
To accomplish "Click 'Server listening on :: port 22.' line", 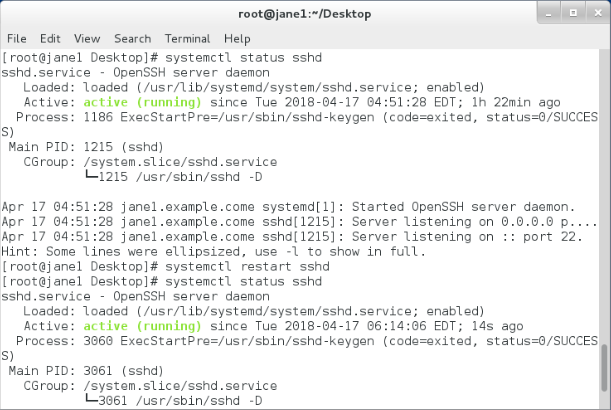I will click(292, 237).
